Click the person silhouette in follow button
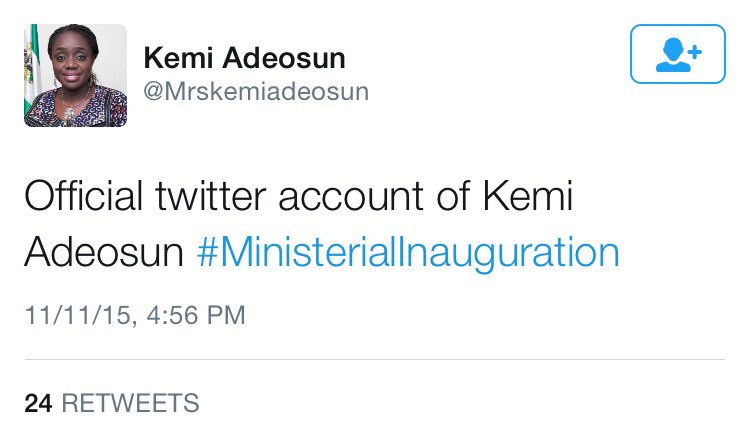Image resolution: width=750 pixels, height=444 pixels. click(x=670, y=55)
